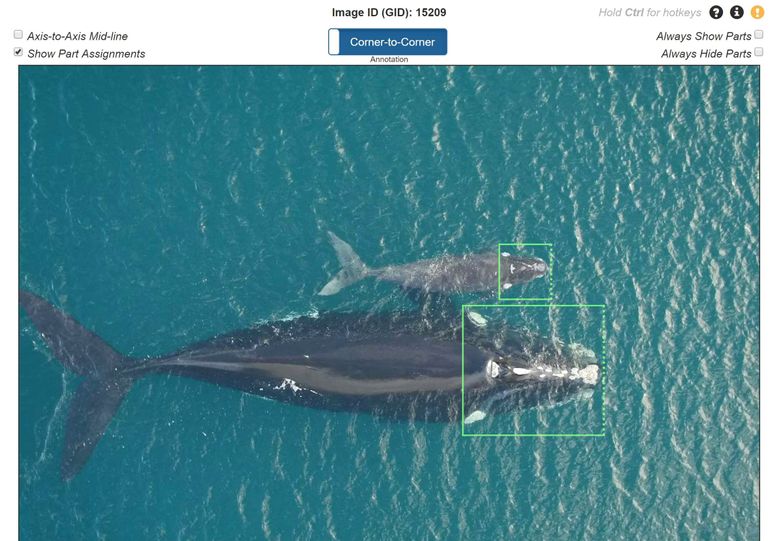780x541 pixels.
Task: Enable Always Hide Parts checkbox
Action: pyautogui.click(x=759, y=52)
